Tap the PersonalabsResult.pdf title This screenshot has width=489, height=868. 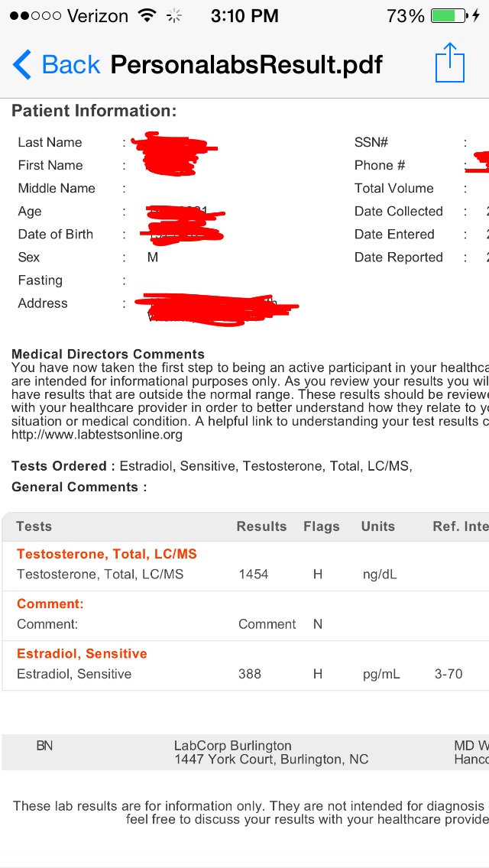click(247, 64)
